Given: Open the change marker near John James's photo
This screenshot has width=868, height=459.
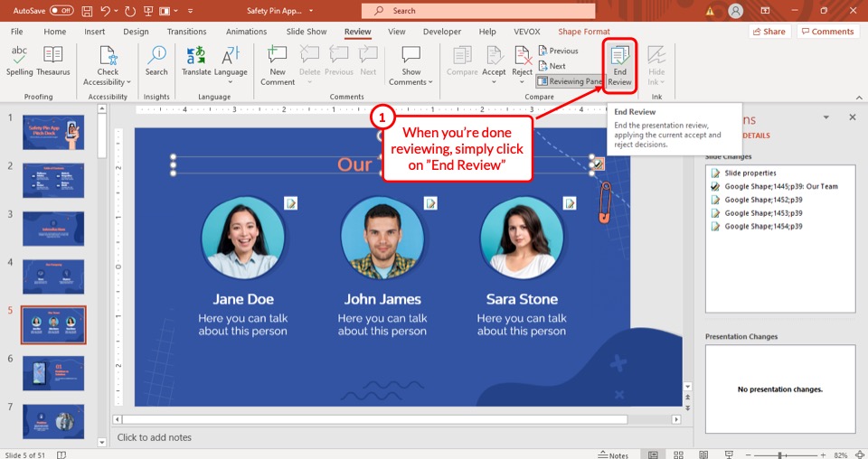Looking at the screenshot, I should point(430,203).
